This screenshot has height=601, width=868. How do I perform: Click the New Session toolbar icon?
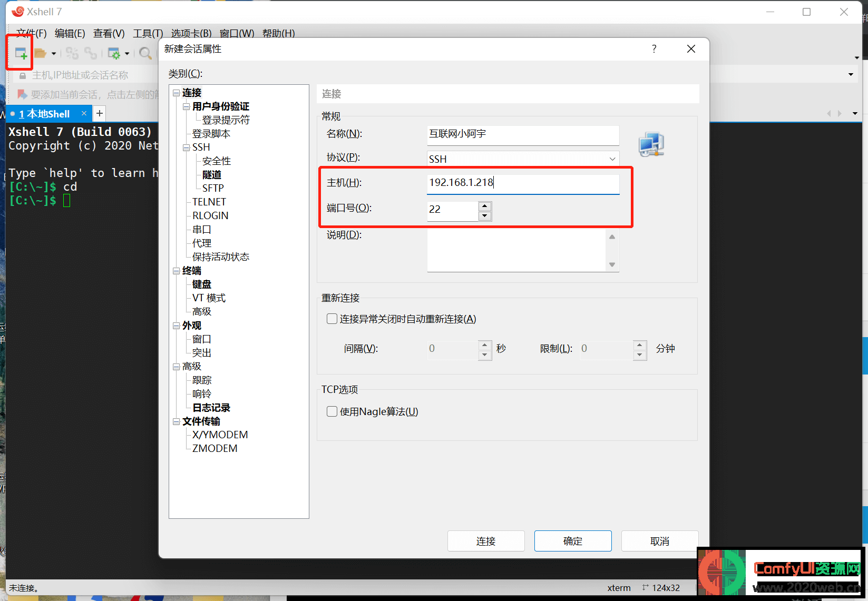[x=21, y=53]
